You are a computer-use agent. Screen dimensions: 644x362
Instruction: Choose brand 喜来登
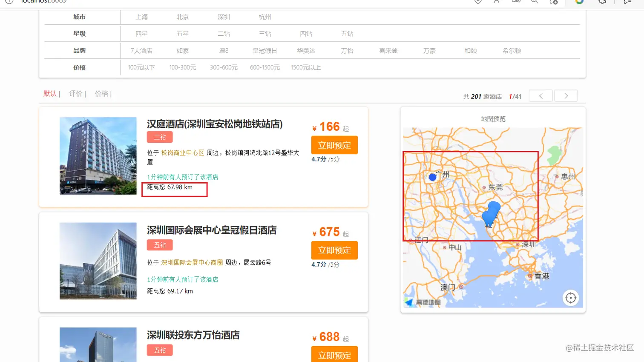coord(388,51)
